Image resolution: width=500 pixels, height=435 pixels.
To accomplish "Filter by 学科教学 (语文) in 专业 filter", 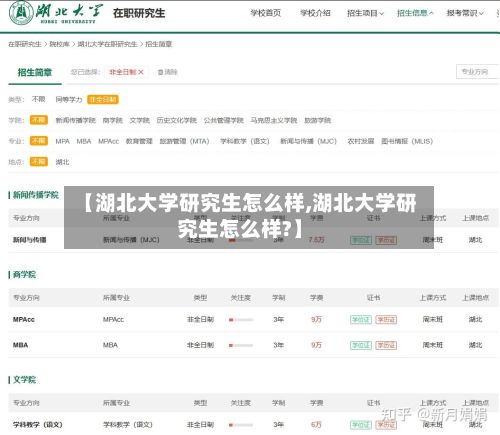I will [x=245, y=141].
